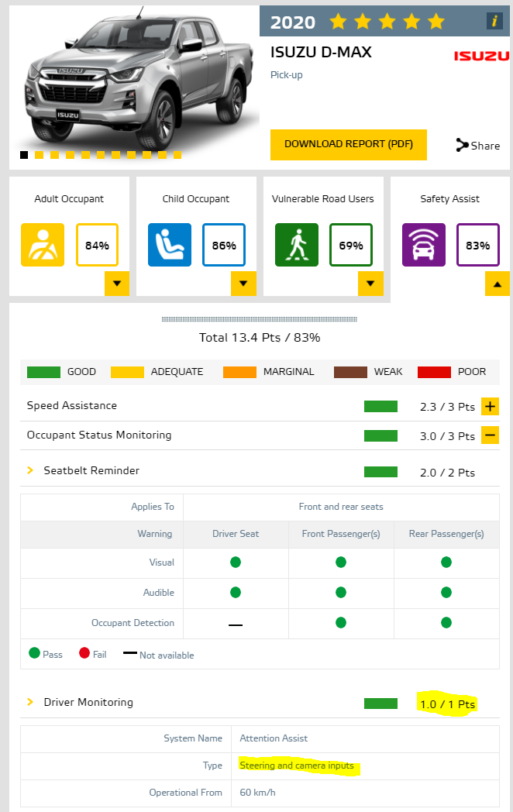Collapse the Safety Assist panel arrow

[x=498, y=284]
